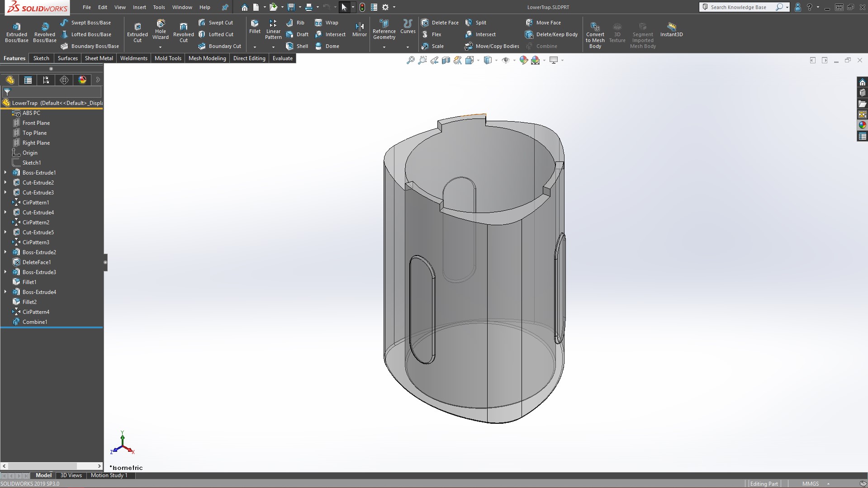Viewport: 868px width, 488px height.
Task: Expand the Boss-Extrude1 feature node
Action: pos(5,172)
